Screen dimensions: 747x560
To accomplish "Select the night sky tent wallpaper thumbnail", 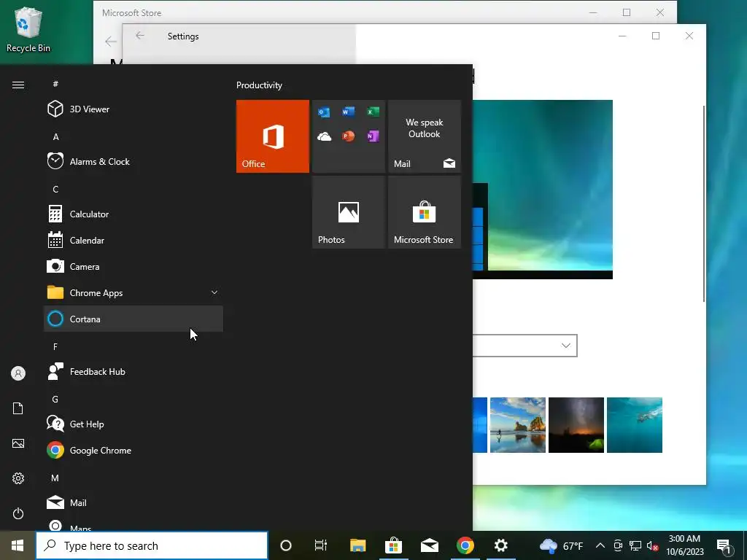I will (576, 425).
